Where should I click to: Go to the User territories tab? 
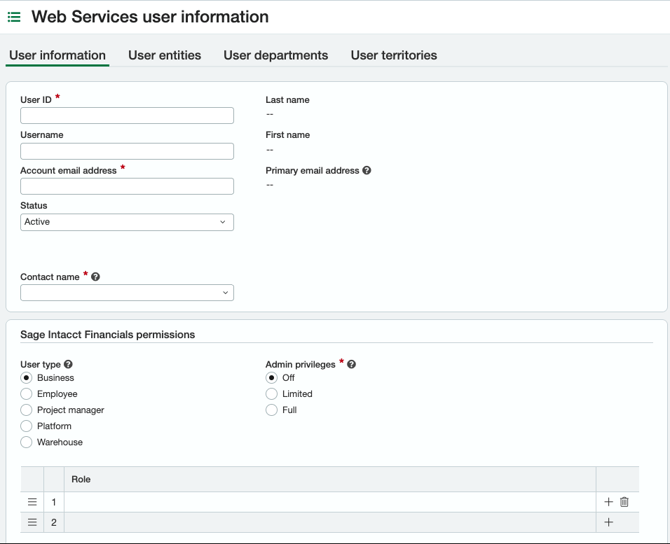pyautogui.click(x=393, y=55)
